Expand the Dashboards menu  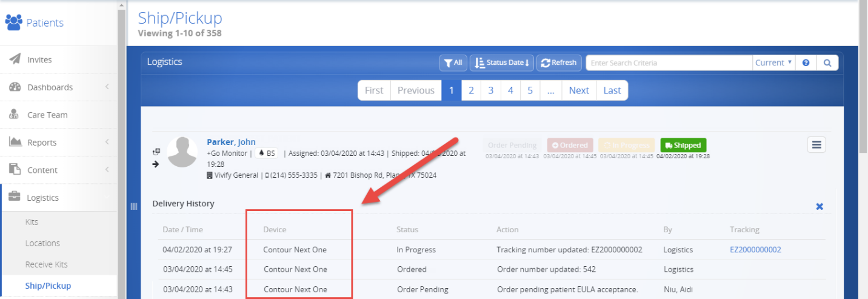[x=58, y=87]
